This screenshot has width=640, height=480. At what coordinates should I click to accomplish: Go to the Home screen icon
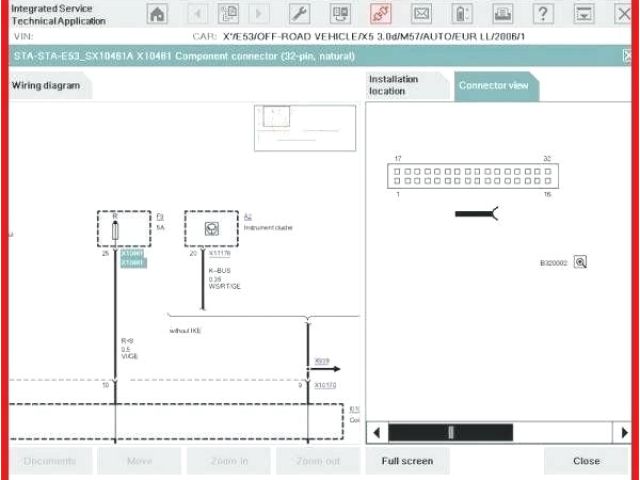[157, 14]
